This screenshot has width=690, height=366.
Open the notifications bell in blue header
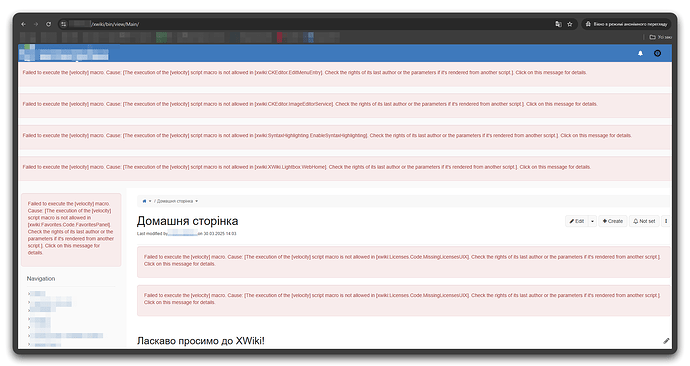click(x=640, y=53)
